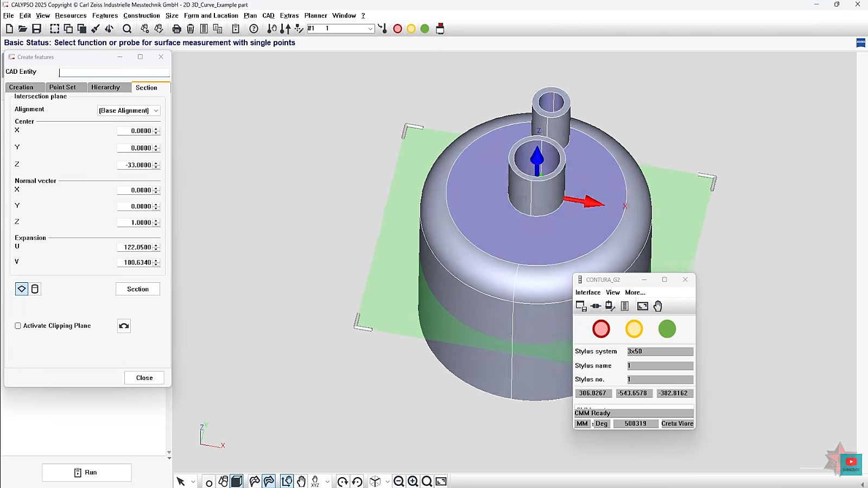Screen dimensions: 868x488
Task: Open the Features menu
Action: (x=105, y=16)
